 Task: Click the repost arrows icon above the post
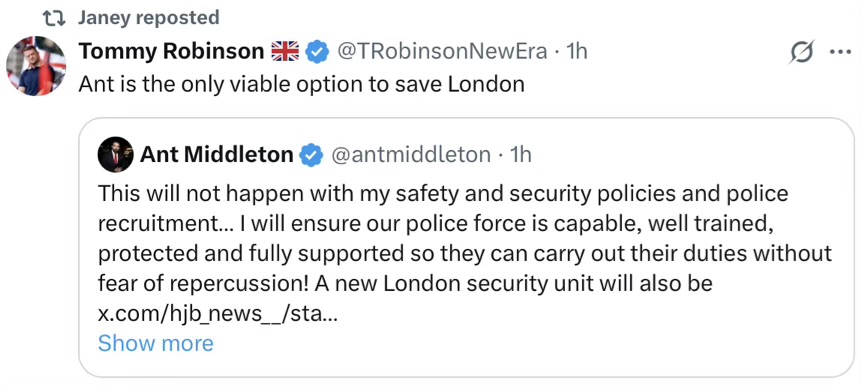tap(55, 18)
